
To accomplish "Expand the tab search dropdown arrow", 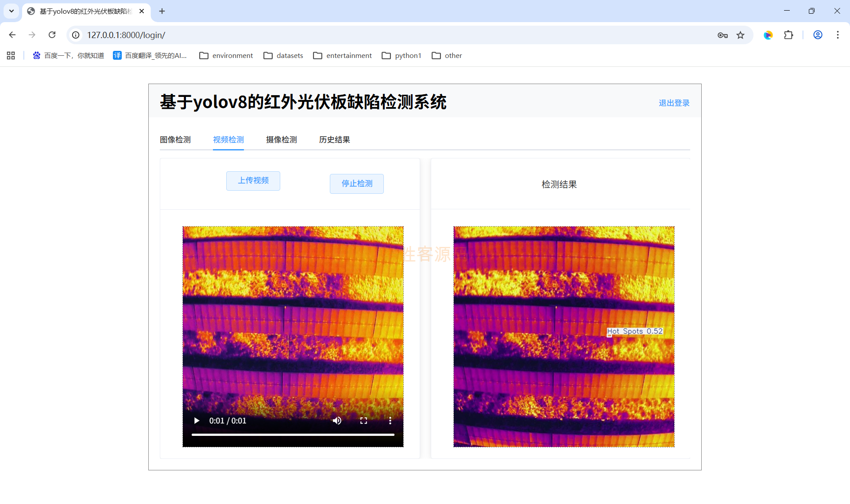I will (x=12, y=11).
